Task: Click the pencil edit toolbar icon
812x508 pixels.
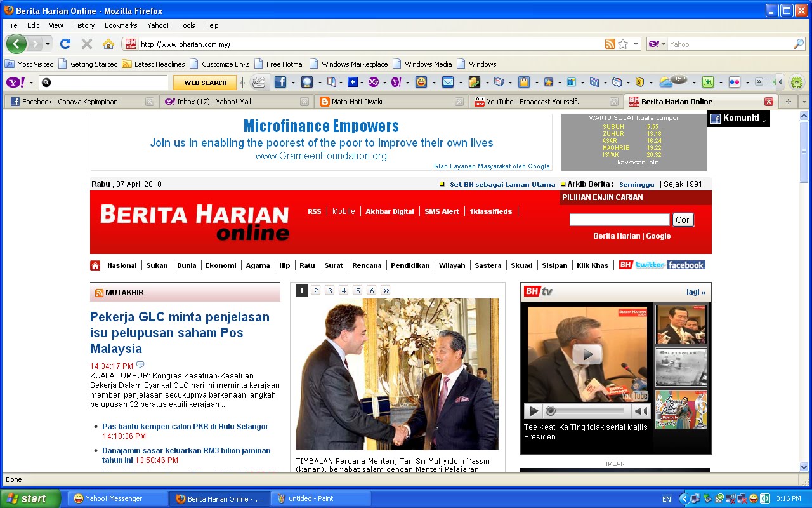Action: click(x=259, y=82)
